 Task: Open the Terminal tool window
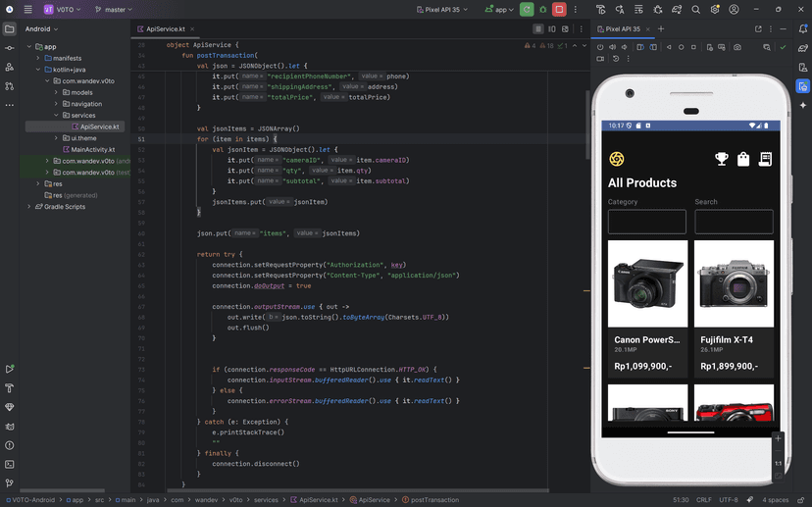click(x=10, y=464)
